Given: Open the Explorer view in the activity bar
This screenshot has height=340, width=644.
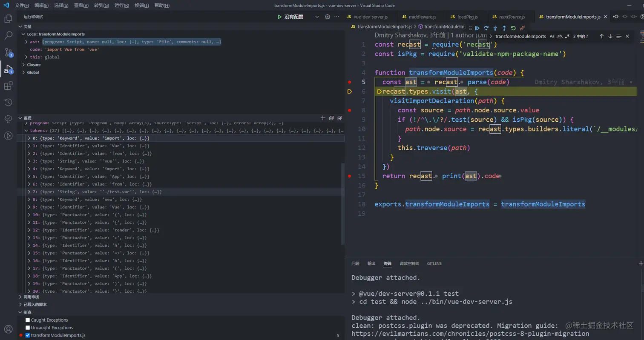Looking at the screenshot, I should click(x=8, y=19).
